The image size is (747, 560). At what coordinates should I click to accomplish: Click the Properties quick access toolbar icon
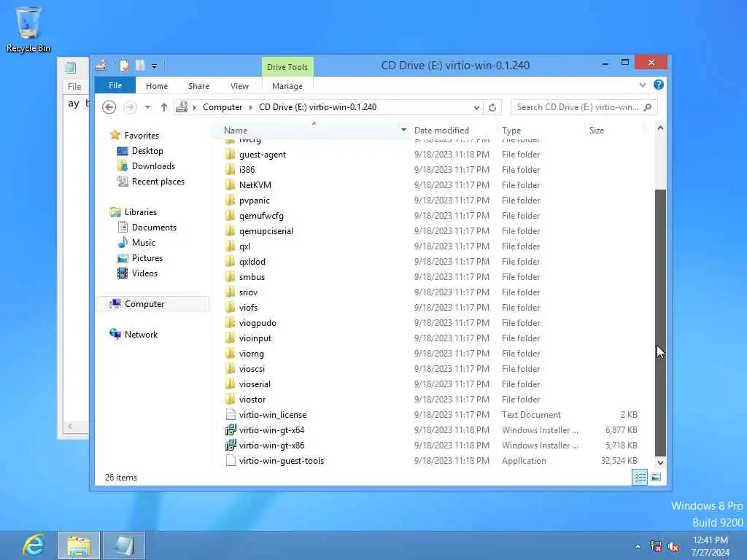[124, 65]
